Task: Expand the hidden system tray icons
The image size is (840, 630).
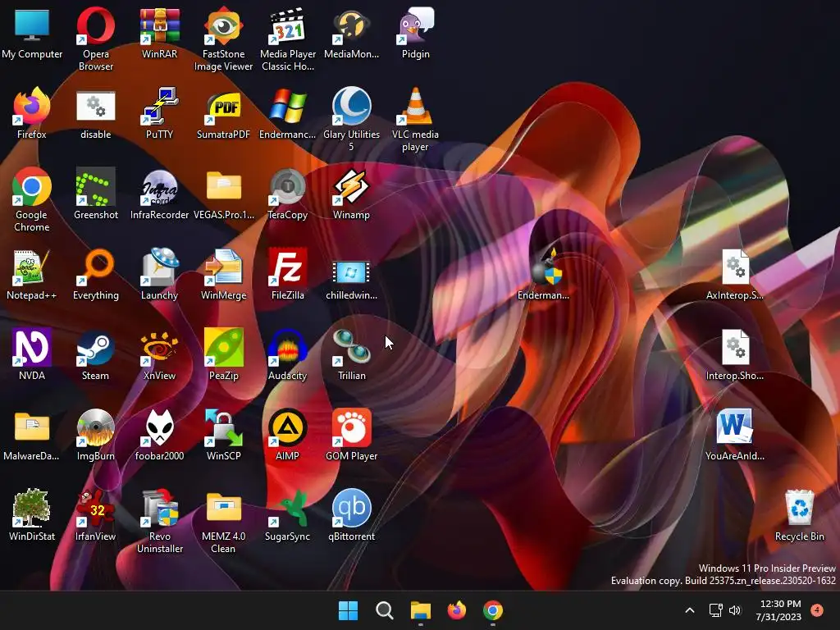Action: [x=690, y=610]
